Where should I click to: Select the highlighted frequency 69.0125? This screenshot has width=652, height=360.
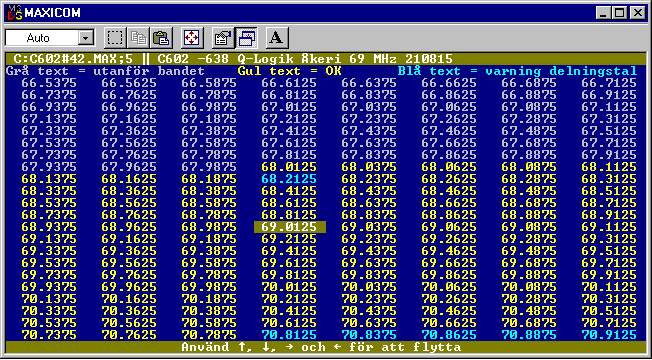coord(289,227)
